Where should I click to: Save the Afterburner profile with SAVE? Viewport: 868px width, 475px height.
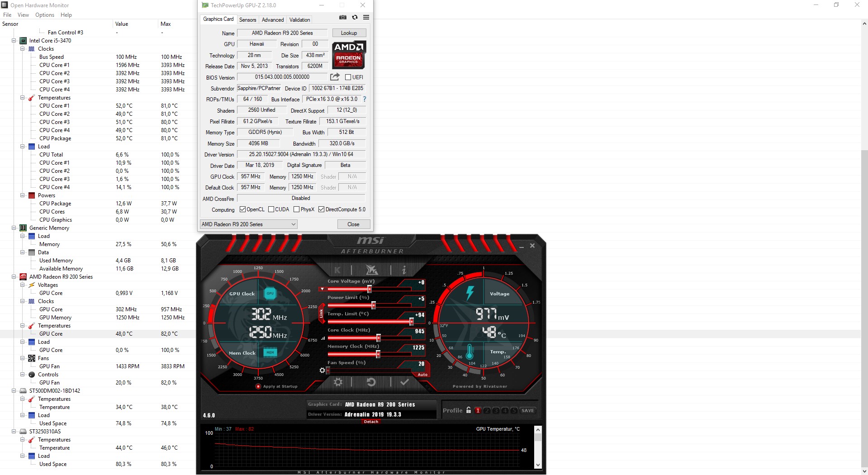click(x=527, y=410)
